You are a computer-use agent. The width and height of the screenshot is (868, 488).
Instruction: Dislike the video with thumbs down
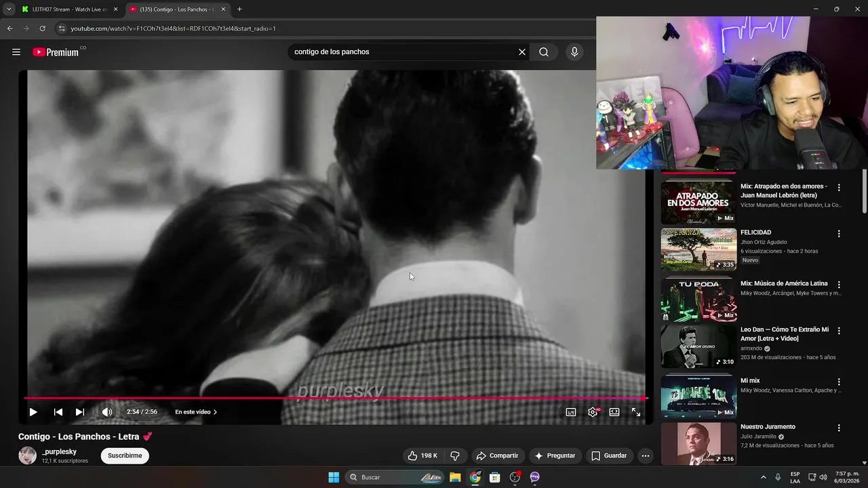point(455,455)
